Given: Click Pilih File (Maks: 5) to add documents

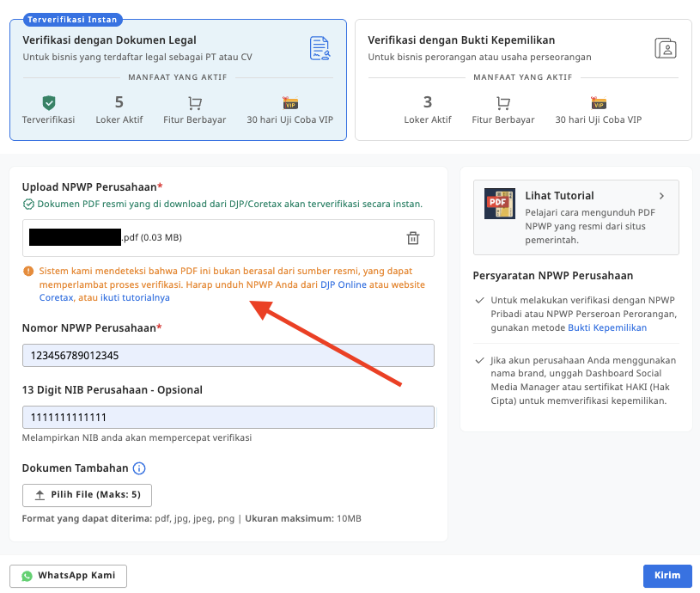Looking at the screenshot, I should (x=86, y=495).
